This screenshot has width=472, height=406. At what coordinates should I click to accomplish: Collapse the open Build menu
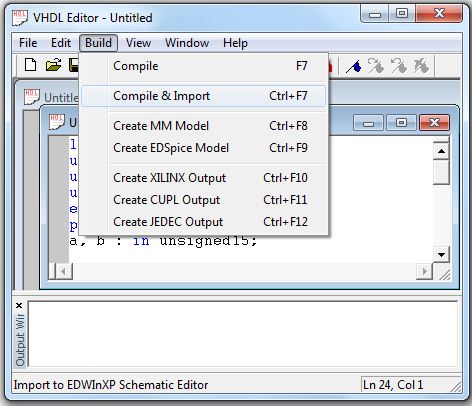pos(98,43)
